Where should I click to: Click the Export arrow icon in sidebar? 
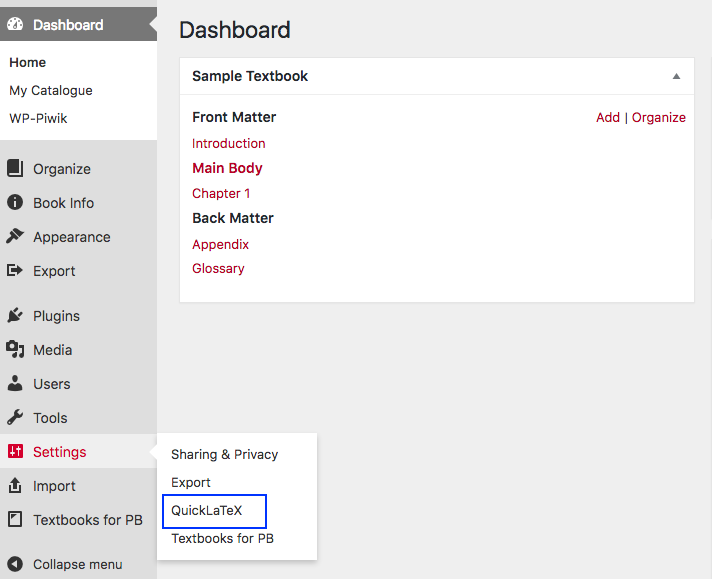click(x=15, y=271)
